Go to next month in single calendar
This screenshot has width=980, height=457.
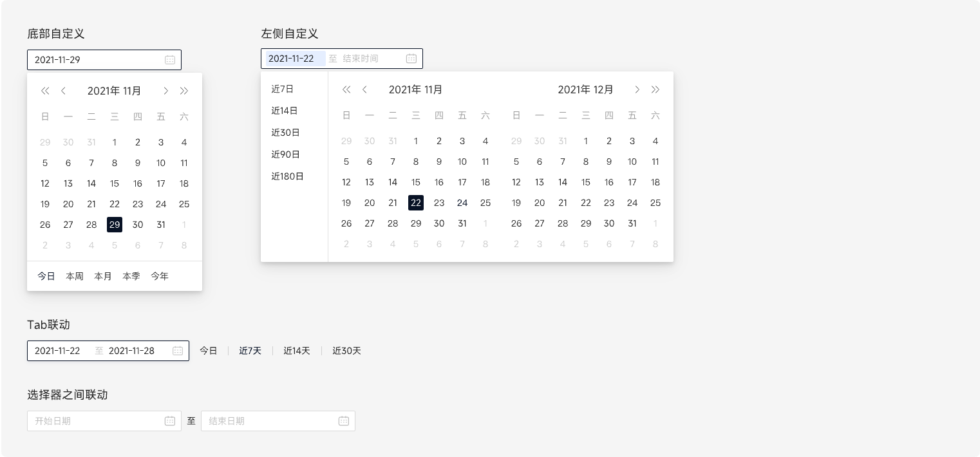click(166, 91)
